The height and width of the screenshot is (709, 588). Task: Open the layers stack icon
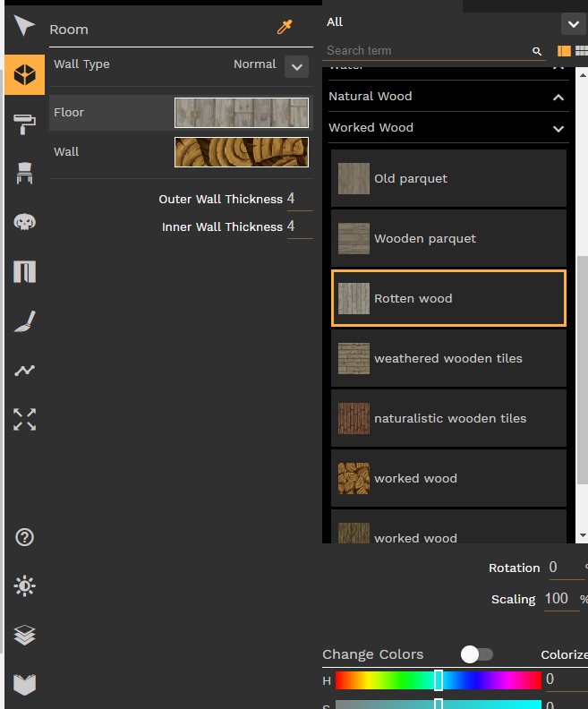[x=24, y=636]
